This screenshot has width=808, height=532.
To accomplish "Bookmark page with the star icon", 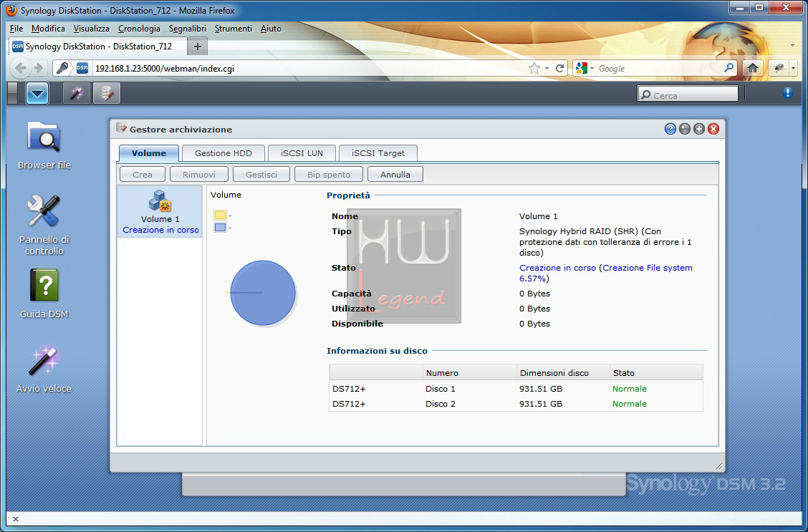I will [534, 68].
